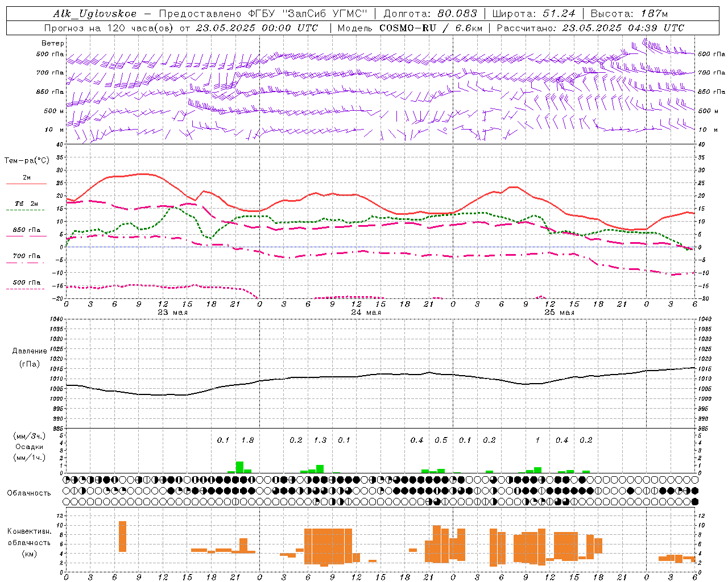Select the longitude value Долгота: 80.083
The image size is (728, 582).
tap(431, 14)
